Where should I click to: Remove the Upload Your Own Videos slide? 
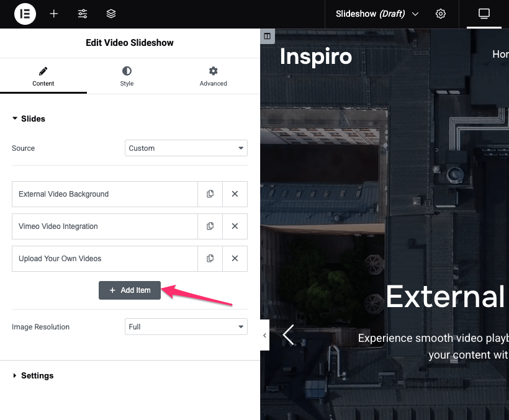(x=235, y=259)
